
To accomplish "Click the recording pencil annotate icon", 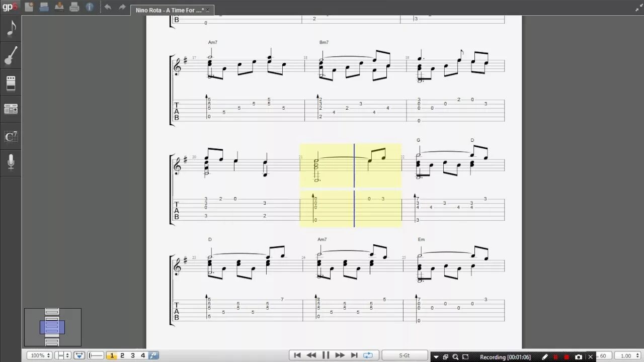I will click(x=545, y=357).
